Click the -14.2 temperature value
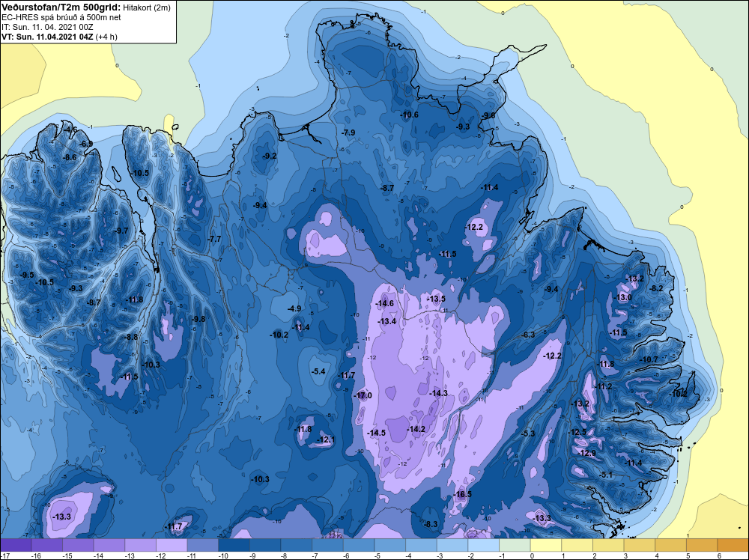 (416, 429)
